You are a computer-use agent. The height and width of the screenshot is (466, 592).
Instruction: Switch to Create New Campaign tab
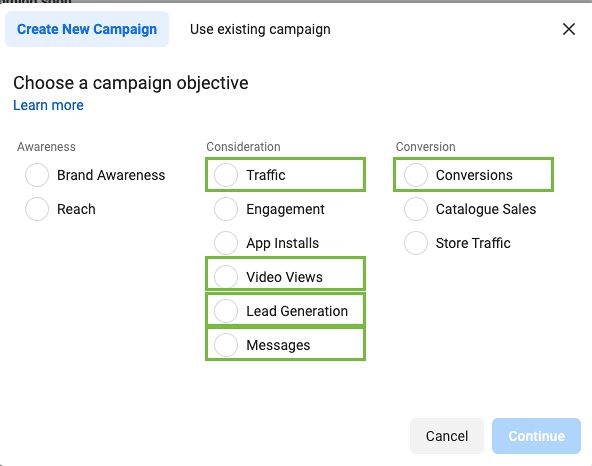(x=87, y=29)
